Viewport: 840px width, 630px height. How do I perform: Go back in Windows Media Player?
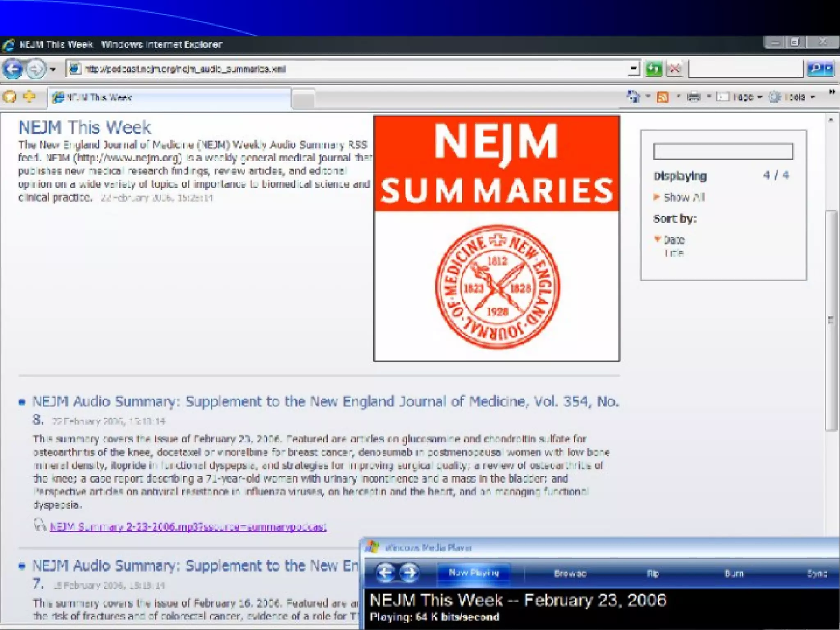tap(385, 573)
